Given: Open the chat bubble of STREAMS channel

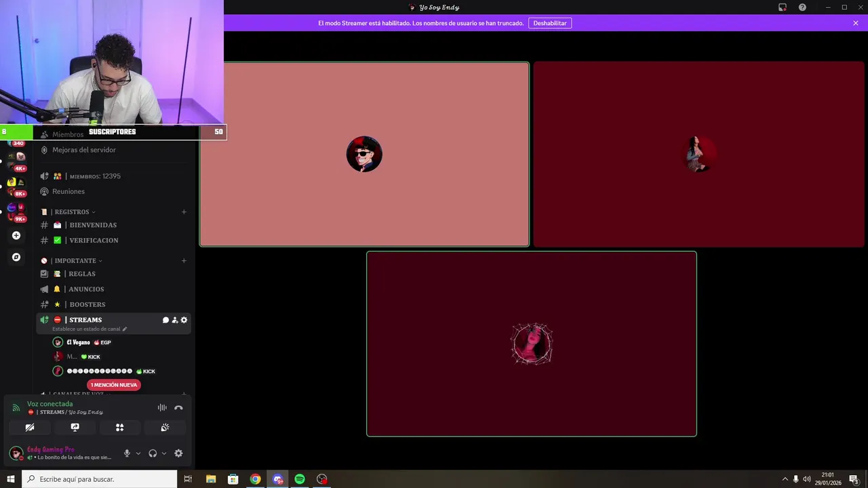Looking at the screenshot, I should 165,320.
